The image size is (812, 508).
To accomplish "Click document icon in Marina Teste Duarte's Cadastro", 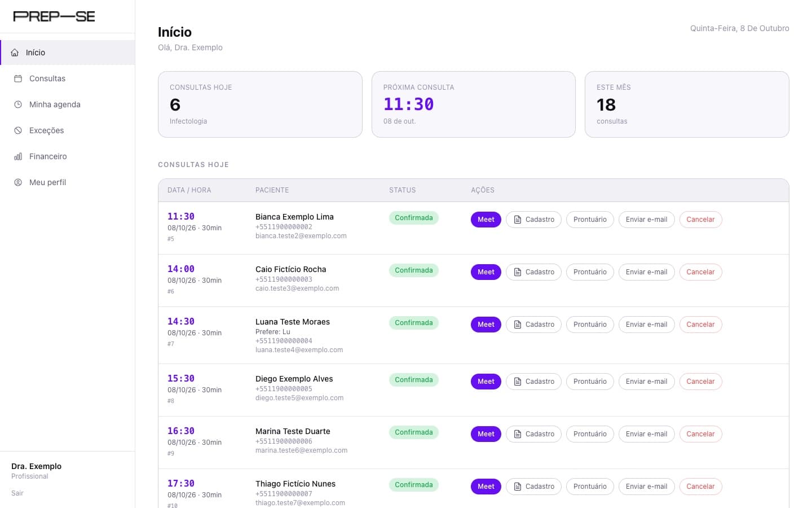I will (518, 434).
